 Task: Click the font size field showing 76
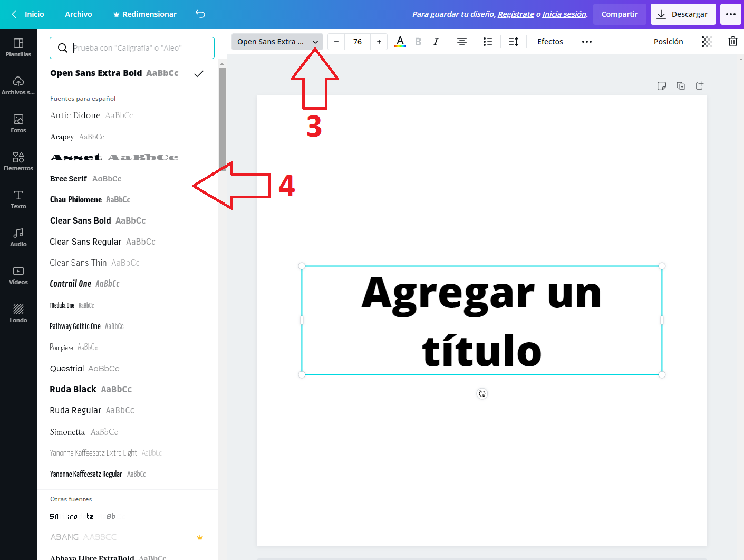click(357, 42)
